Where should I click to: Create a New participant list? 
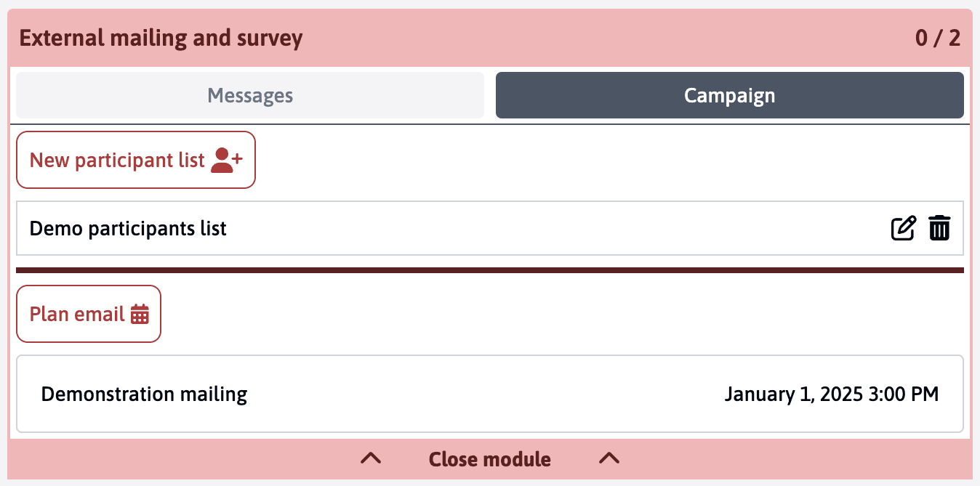pos(118,160)
